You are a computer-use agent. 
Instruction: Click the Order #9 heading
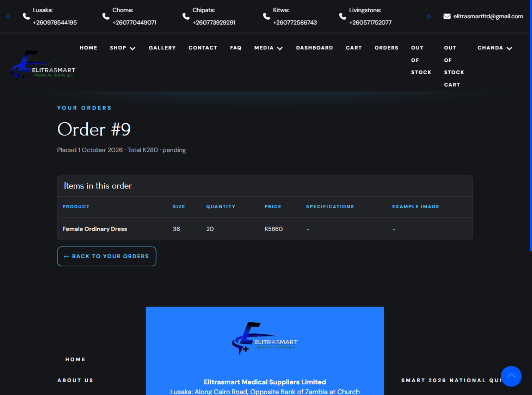pos(94,129)
